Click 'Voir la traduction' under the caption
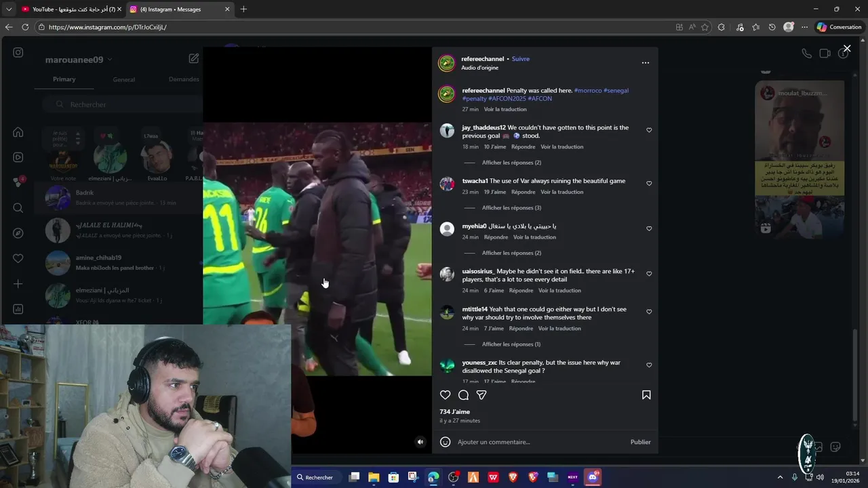868x488 pixels. pyautogui.click(x=505, y=109)
